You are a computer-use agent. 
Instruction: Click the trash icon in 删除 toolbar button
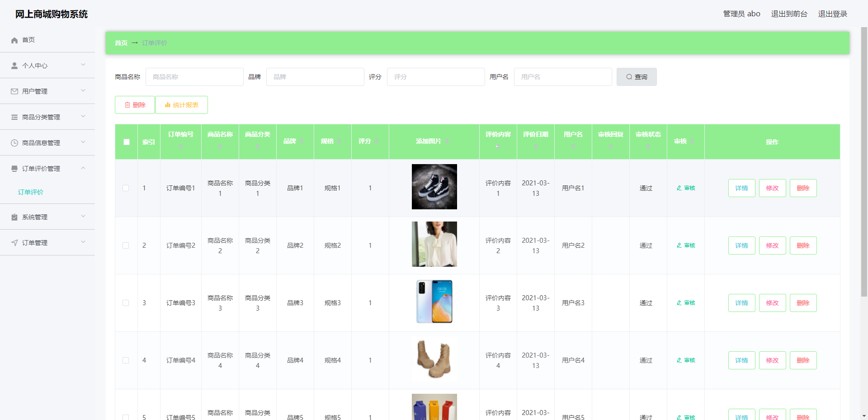[x=127, y=105]
